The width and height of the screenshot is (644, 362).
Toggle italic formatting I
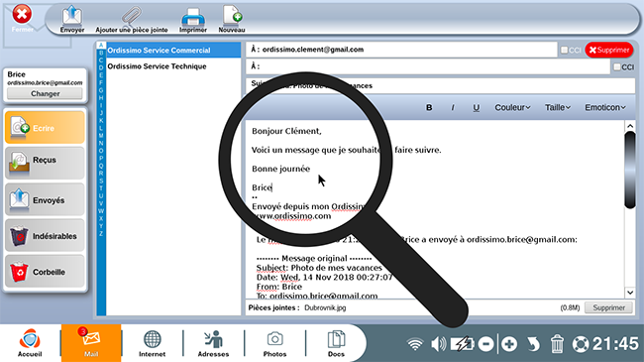[453, 107]
